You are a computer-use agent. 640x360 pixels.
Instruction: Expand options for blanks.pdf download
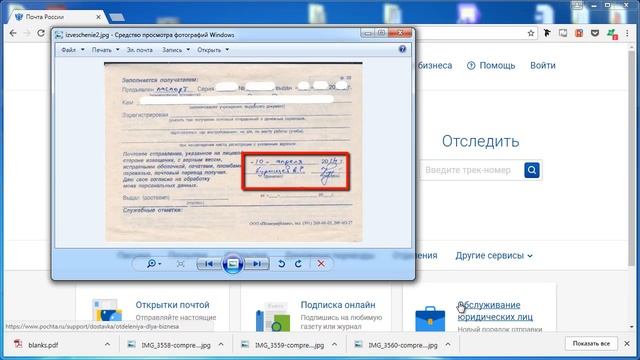107,344
